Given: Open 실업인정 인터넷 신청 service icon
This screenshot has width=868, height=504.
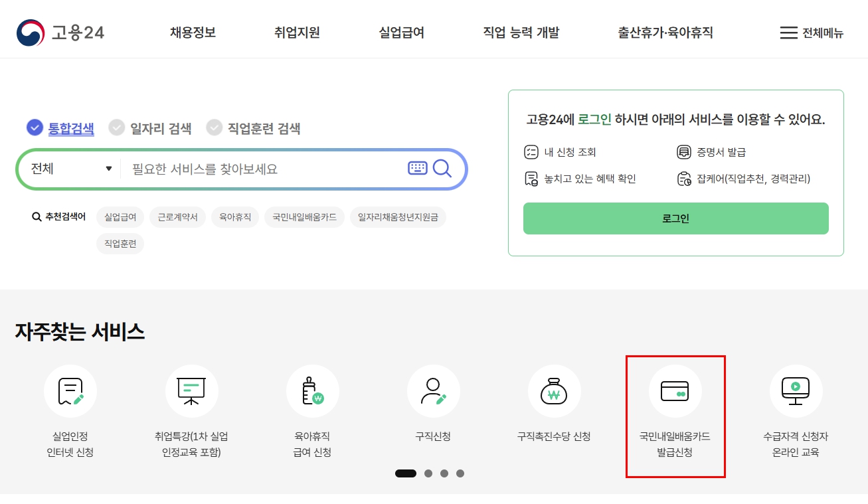Looking at the screenshot, I should 70,391.
